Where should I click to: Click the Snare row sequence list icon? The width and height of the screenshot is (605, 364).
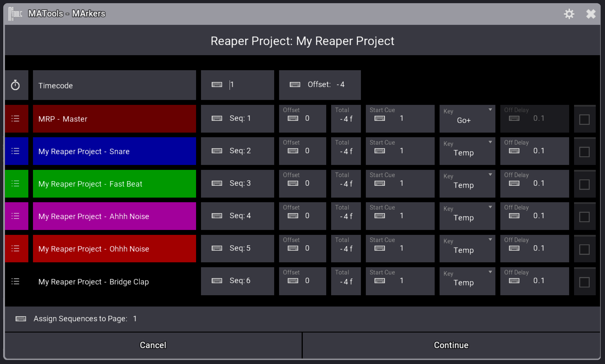click(15, 151)
